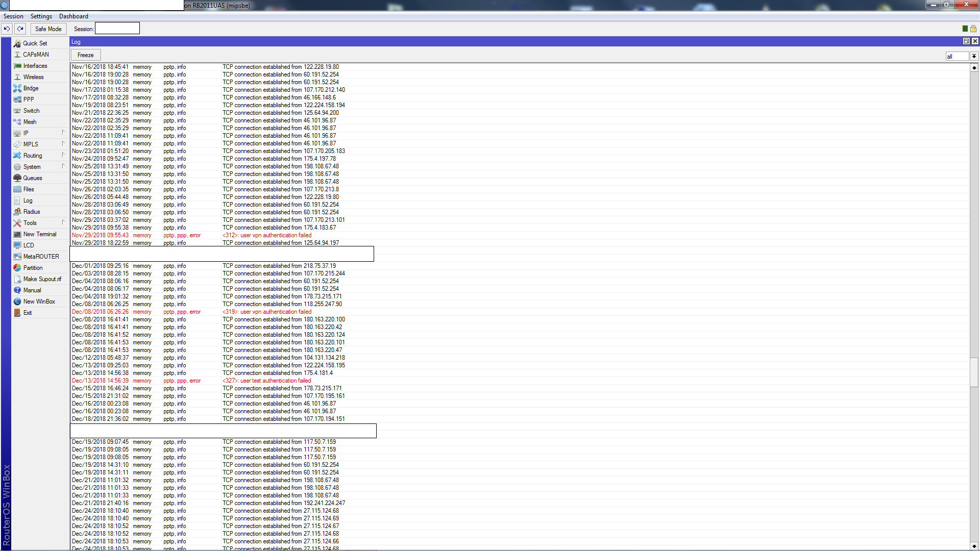Open the Partition tool
The width and height of the screenshot is (980, 551).
point(33,268)
